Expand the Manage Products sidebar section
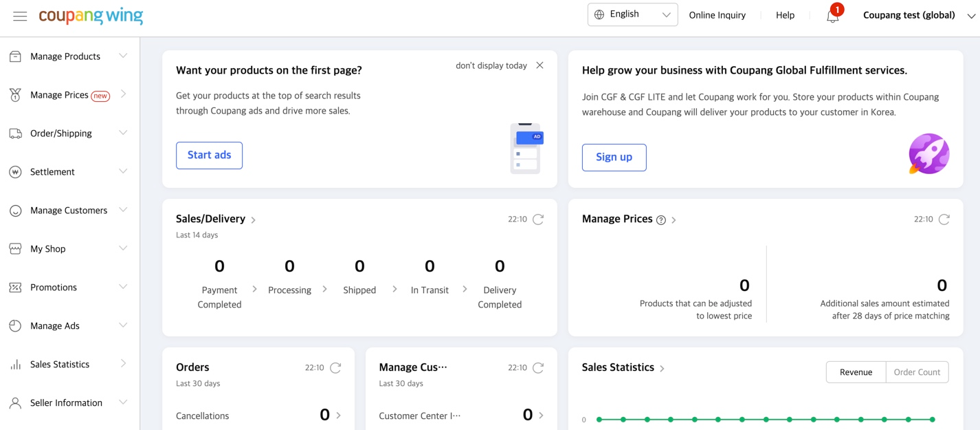This screenshot has height=430, width=980. coord(65,56)
